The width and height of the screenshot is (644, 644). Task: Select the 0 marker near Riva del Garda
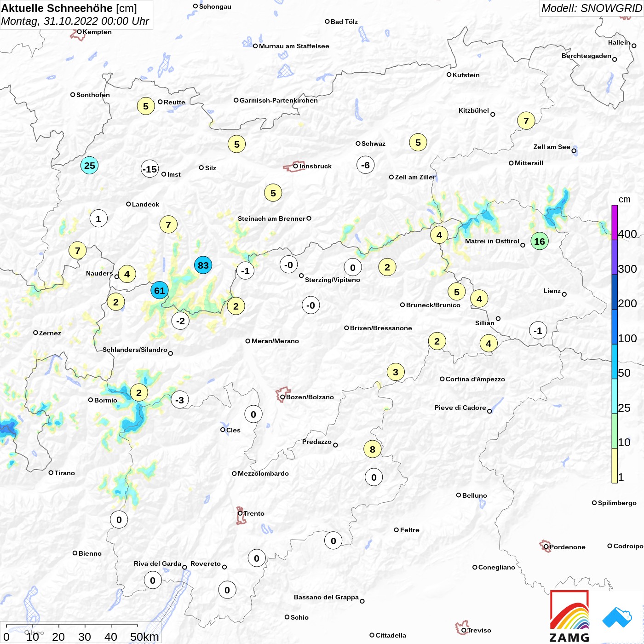pyautogui.click(x=153, y=580)
